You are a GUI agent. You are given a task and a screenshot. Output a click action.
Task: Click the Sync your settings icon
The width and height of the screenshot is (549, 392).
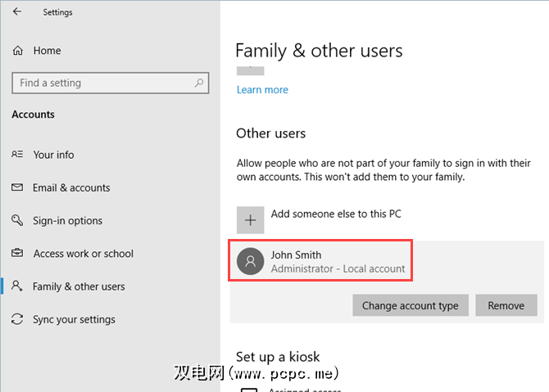[x=17, y=319]
